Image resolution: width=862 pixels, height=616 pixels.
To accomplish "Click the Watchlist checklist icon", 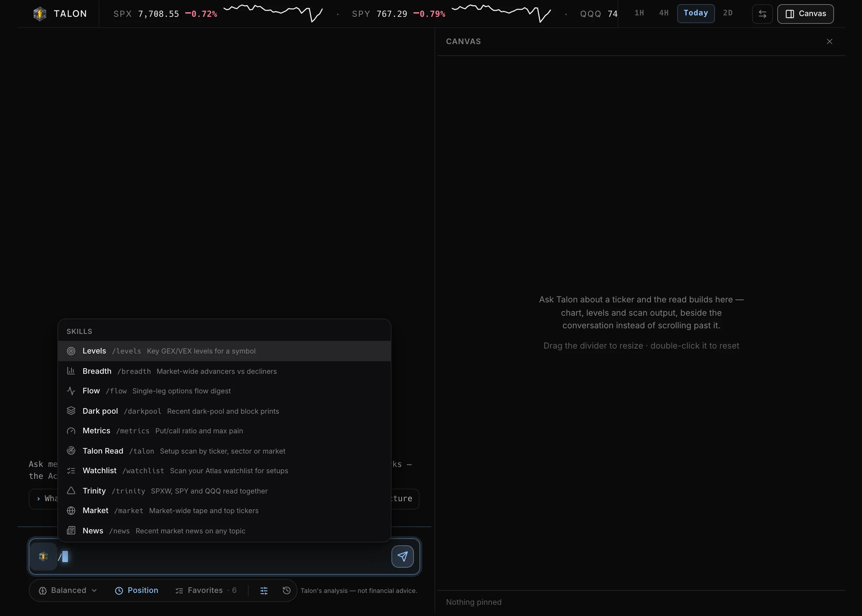I will click(x=71, y=471).
